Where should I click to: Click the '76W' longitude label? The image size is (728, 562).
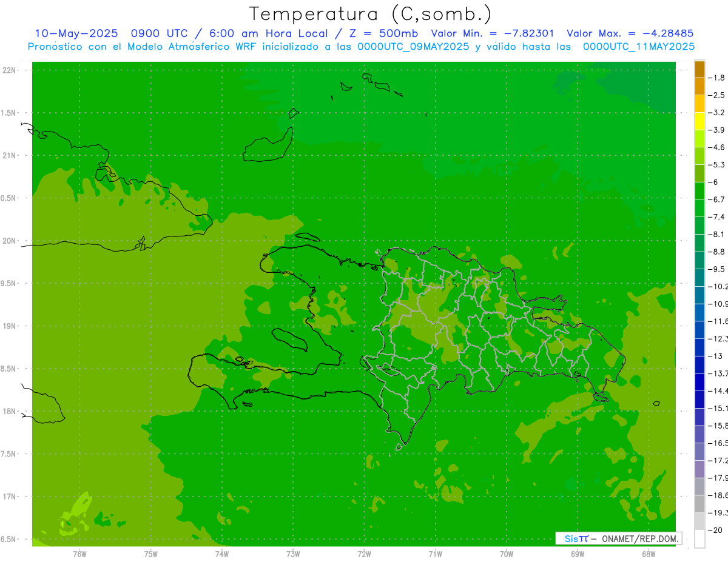[x=79, y=554]
